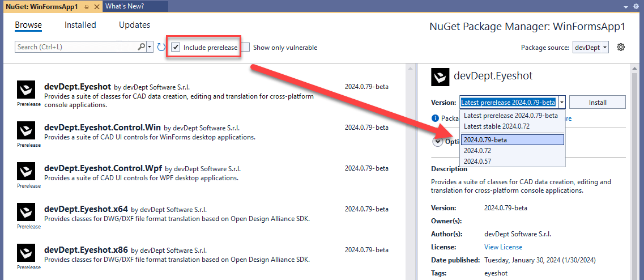Expand the Options section chevron
The width and height of the screenshot is (644, 280).
coord(438,142)
